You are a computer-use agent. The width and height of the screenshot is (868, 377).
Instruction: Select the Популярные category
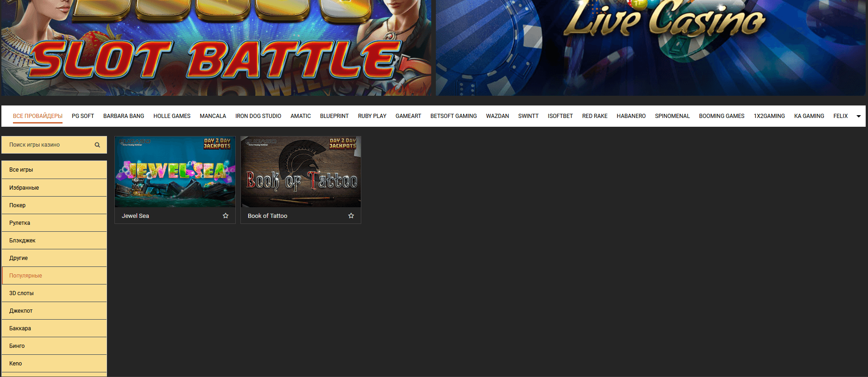pos(54,276)
